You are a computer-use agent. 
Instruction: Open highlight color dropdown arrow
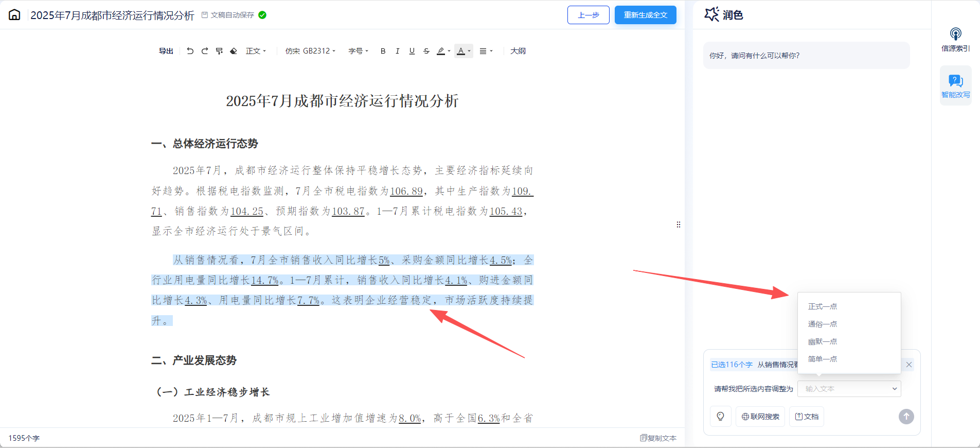(x=449, y=51)
